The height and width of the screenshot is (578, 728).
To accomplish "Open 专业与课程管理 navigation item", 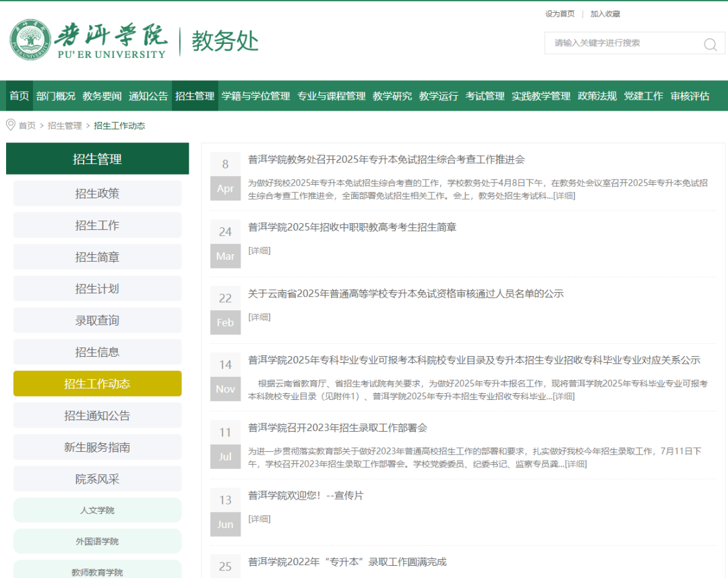I will coord(332,96).
